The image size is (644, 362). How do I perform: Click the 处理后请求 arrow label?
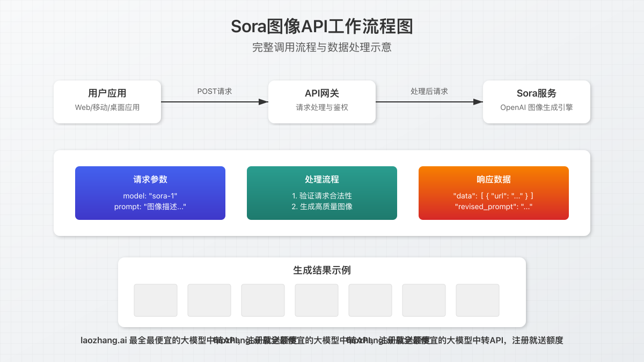click(x=429, y=91)
